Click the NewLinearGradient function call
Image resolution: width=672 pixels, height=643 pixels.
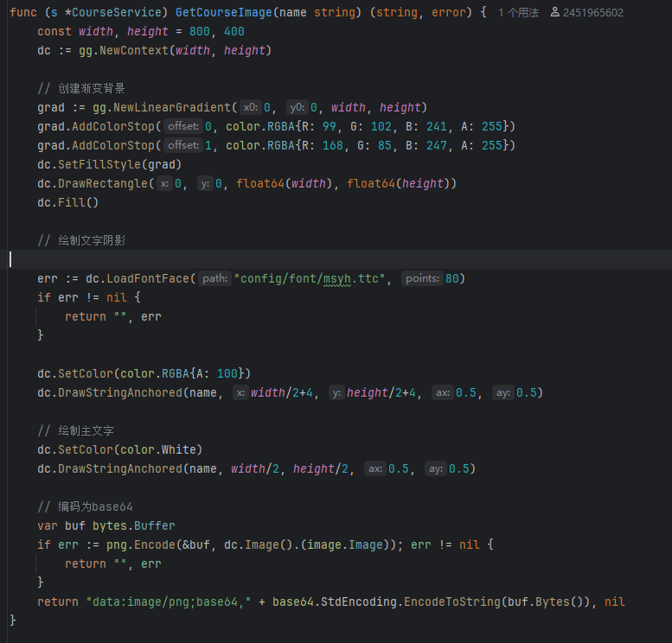point(172,107)
